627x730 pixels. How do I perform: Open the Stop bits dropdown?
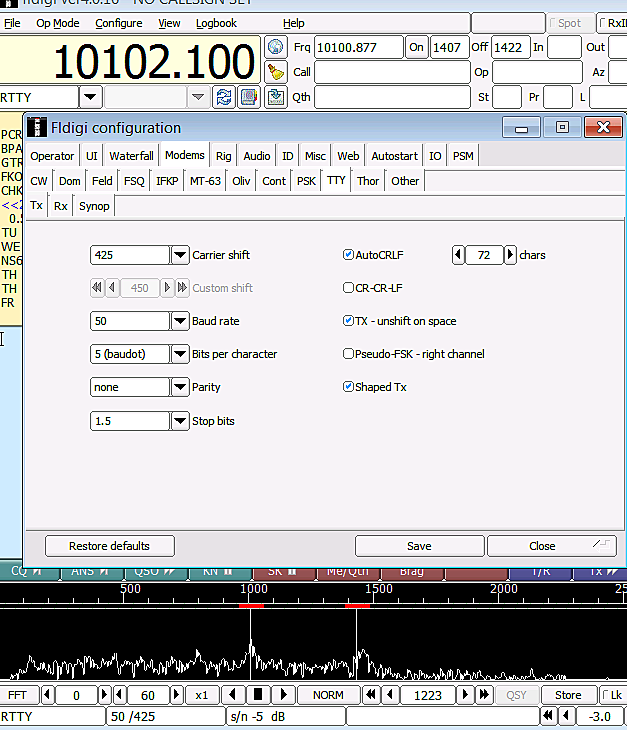point(180,421)
